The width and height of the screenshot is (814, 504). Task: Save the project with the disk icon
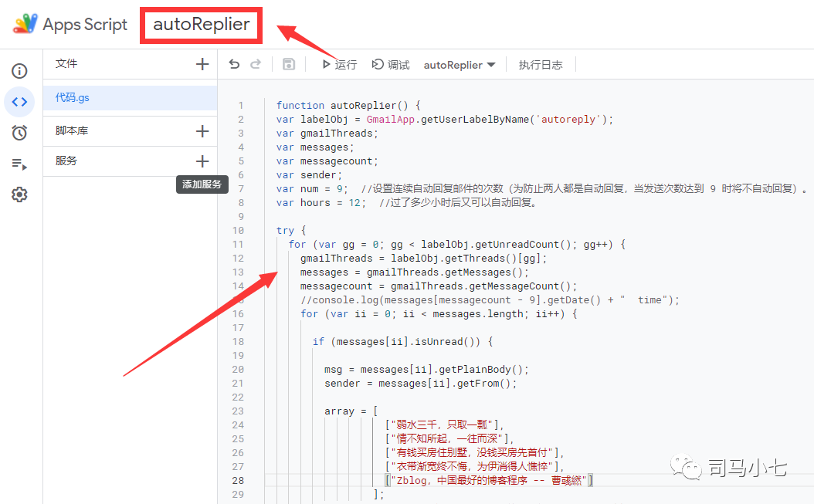coord(289,64)
